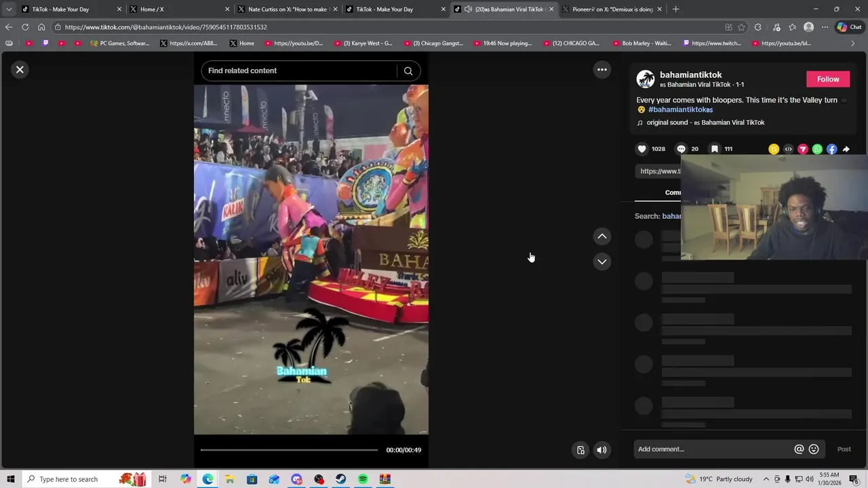Open the three-dots more options menu
The image size is (868, 488).
601,69
